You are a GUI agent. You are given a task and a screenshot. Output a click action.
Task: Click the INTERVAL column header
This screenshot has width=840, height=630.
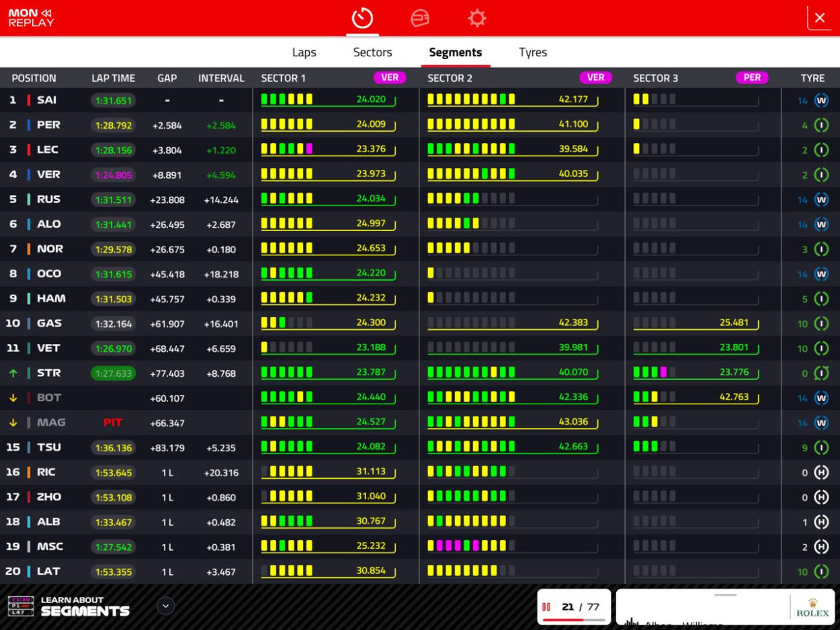point(221,78)
